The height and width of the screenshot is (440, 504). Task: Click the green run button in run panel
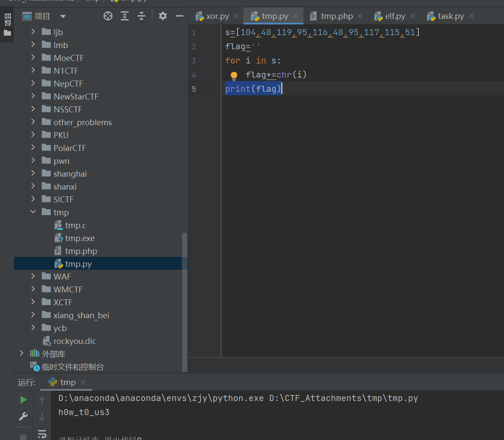pos(24,400)
